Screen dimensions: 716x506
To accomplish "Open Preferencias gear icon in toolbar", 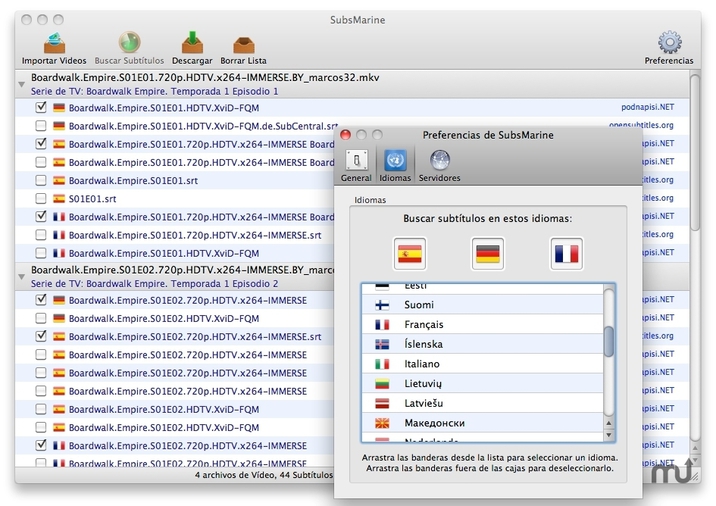I will [x=669, y=42].
